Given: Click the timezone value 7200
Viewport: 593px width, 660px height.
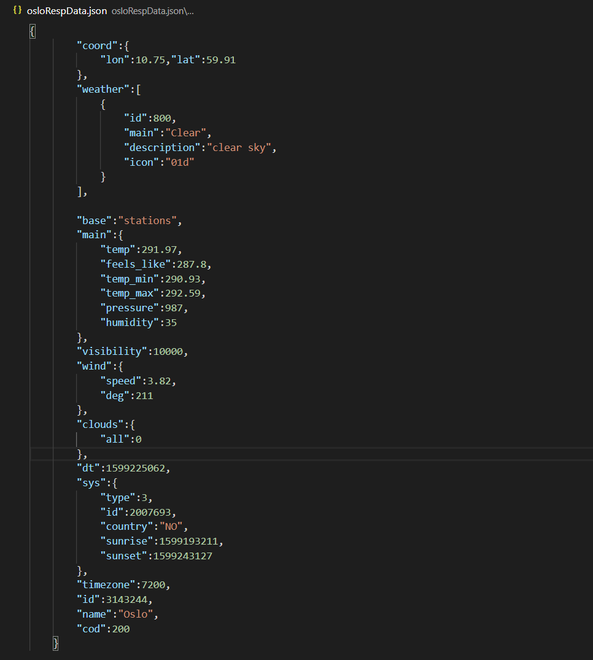Looking at the screenshot, I should 153,585.
